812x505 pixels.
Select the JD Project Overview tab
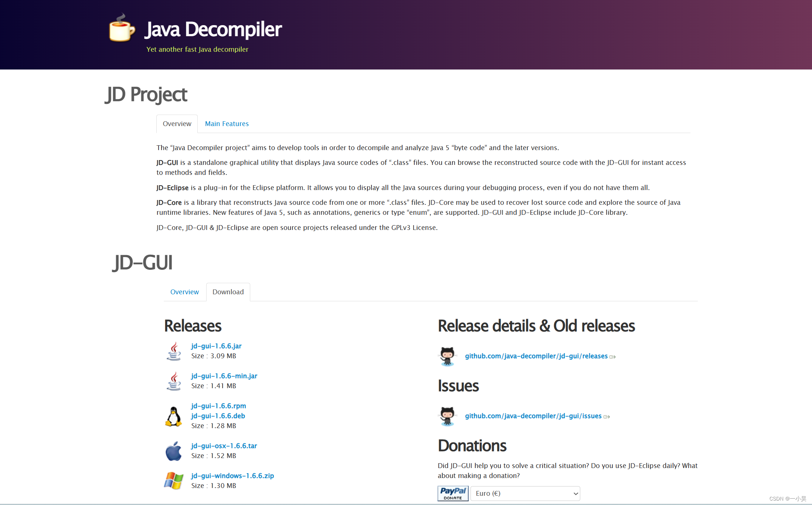coord(177,124)
